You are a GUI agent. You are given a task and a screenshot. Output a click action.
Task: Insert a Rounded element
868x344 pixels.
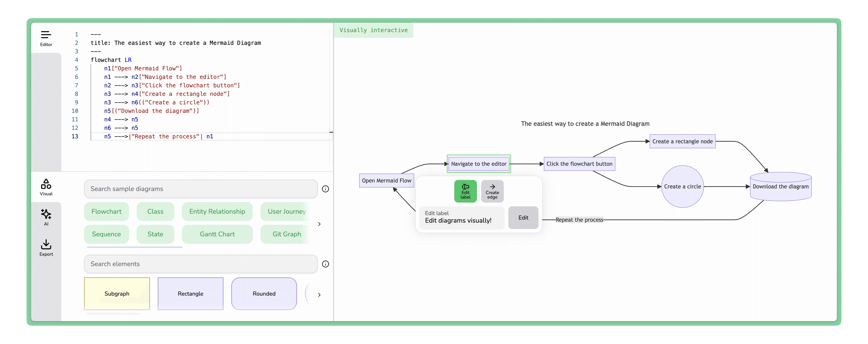tap(264, 293)
